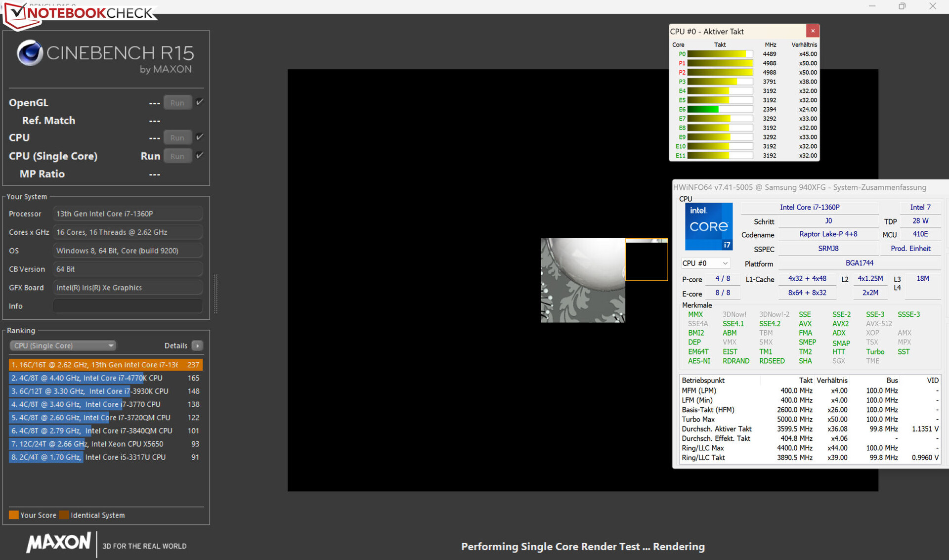This screenshot has width=949, height=560.
Task: Select ranking entry 1 with score 237
Action: pyautogui.click(x=106, y=365)
